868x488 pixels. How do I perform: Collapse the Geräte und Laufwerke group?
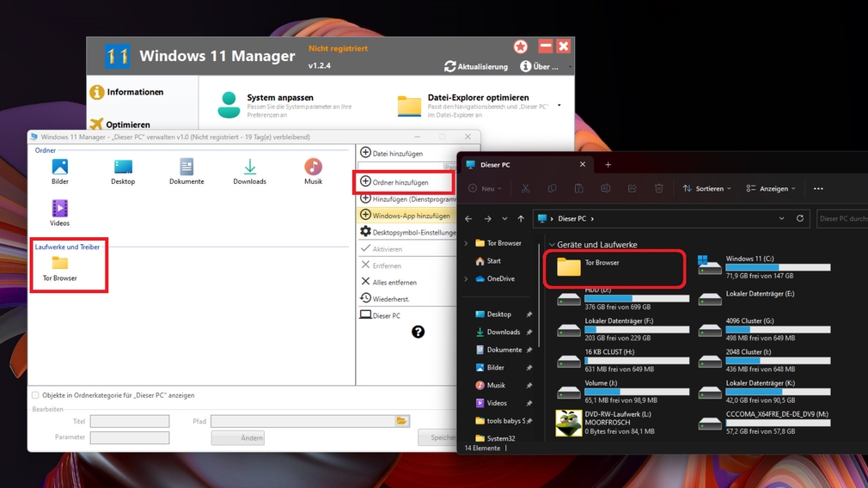pyautogui.click(x=552, y=245)
